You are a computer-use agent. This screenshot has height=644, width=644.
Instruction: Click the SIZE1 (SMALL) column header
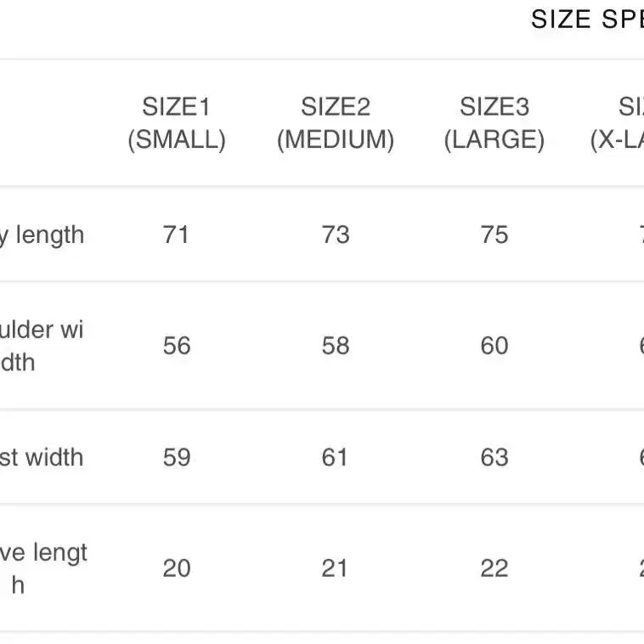tap(177, 123)
